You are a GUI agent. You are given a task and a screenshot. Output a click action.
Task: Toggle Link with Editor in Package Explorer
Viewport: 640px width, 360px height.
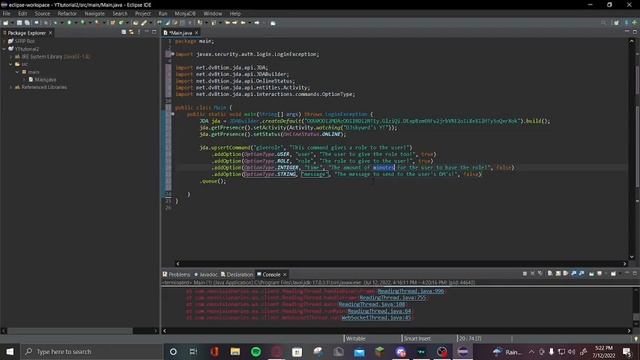coord(131,32)
